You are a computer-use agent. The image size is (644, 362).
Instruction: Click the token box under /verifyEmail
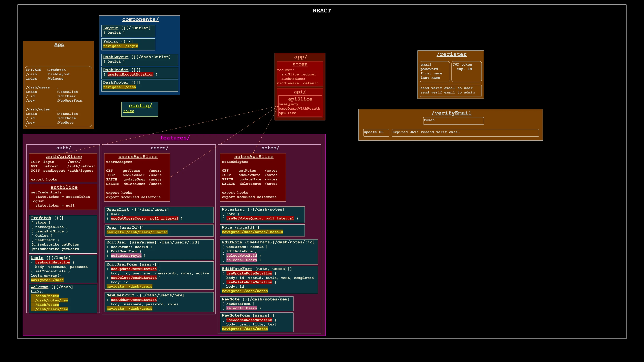(453, 121)
